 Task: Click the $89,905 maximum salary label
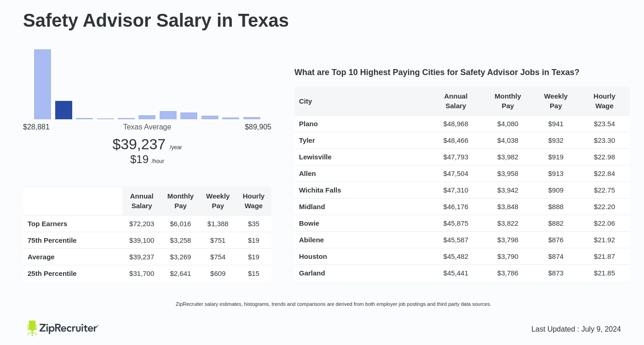(258, 127)
